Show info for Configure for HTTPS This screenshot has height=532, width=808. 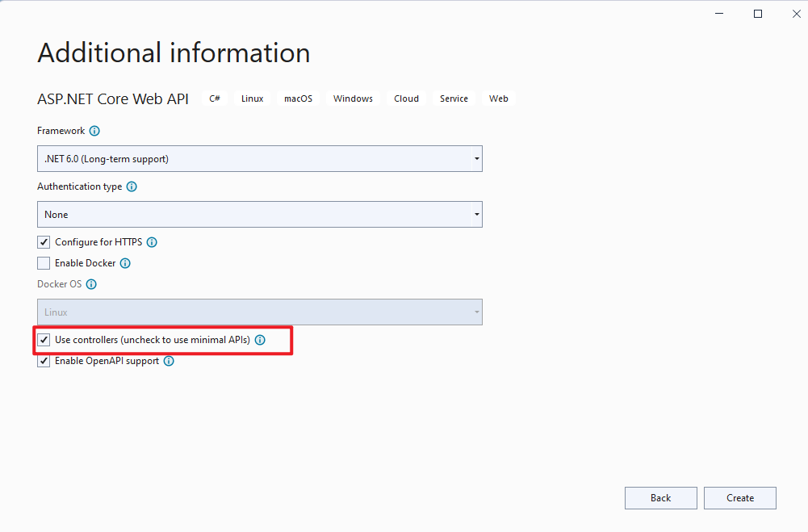click(x=152, y=242)
